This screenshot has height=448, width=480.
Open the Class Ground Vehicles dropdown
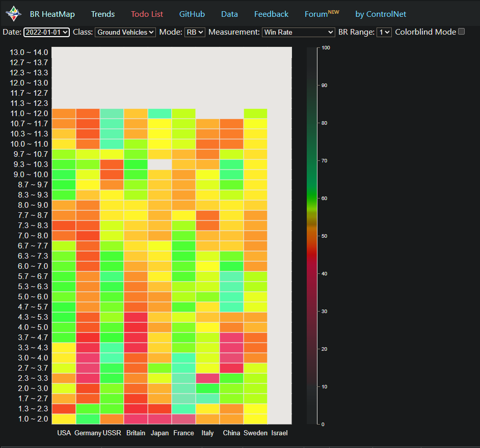coord(125,32)
